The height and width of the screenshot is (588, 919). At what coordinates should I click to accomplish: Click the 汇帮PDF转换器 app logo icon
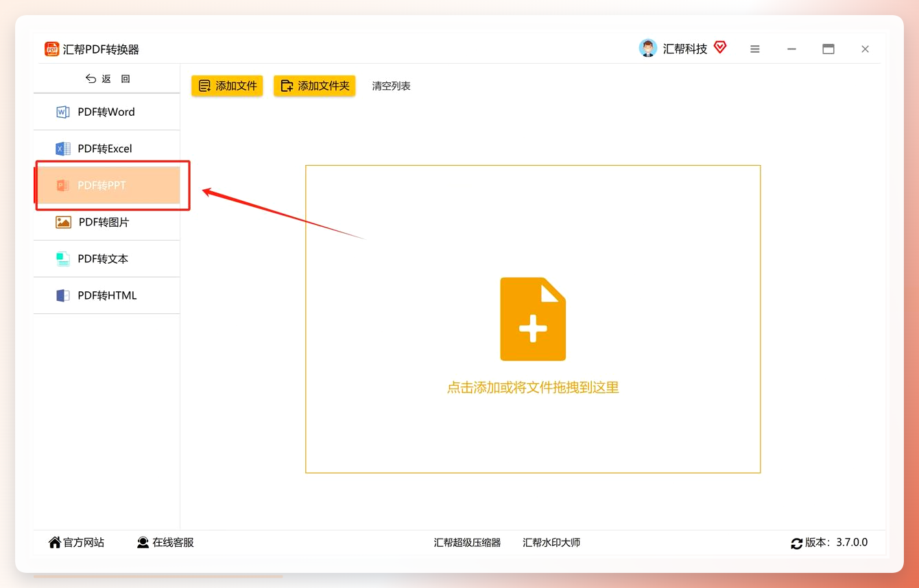tap(51, 49)
